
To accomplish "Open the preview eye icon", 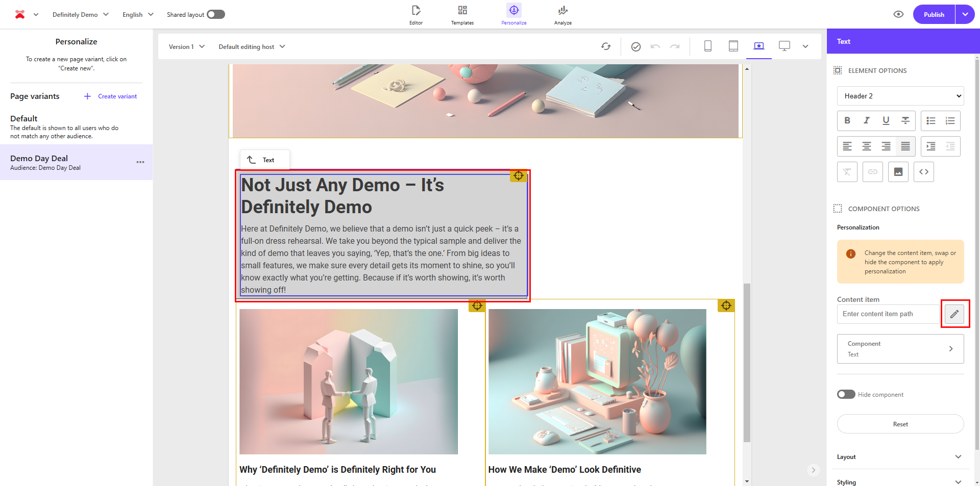I will pyautogui.click(x=899, y=14).
